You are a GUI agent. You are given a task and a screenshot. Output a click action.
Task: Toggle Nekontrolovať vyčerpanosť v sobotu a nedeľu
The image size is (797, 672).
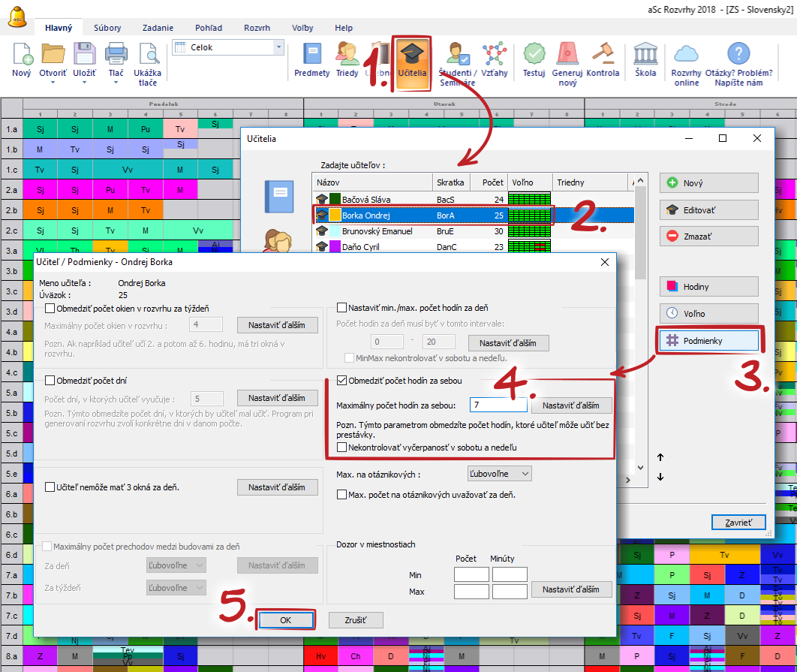(x=342, y=447)
